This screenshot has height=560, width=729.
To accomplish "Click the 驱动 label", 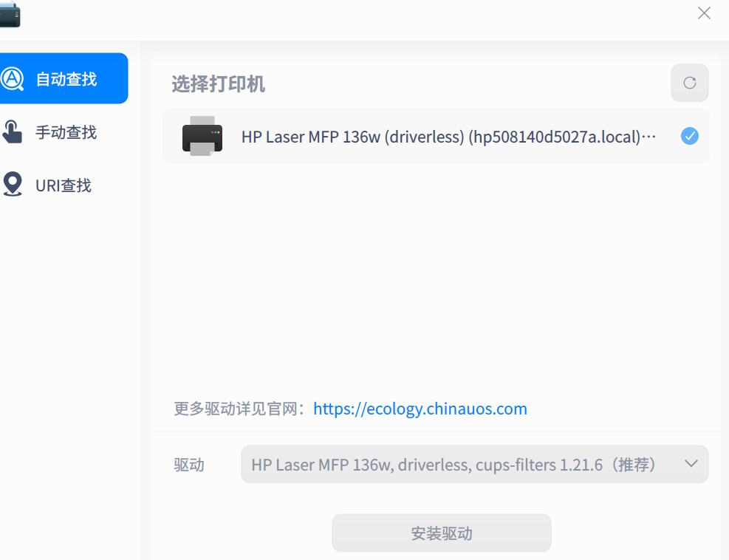I will tap(189, 465).
